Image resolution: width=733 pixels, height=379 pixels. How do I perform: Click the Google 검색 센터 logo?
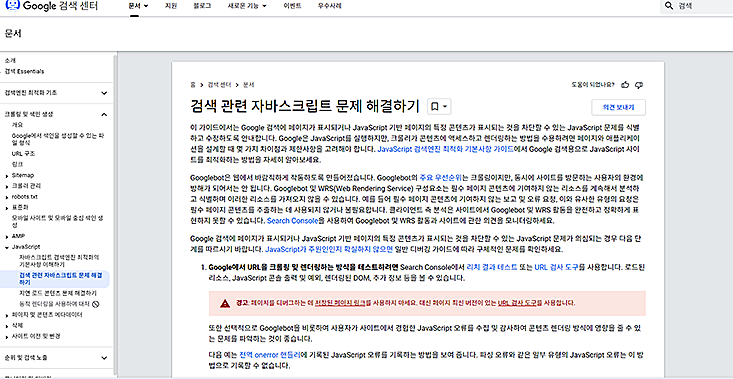pos(51,6)
